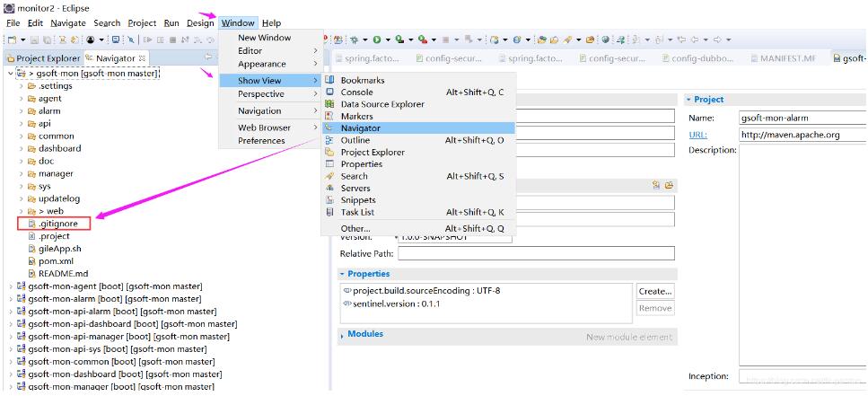Click the Run External Tools icon

(423, 40)
